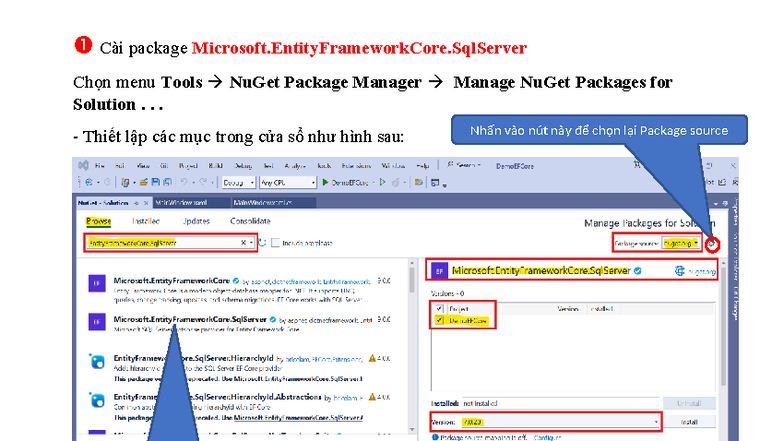Viewport: 784px width, 441px height.
Task: Select EntityFrameworkCore.SqlServer.HierarchyId.Abstractions package row
Action: click(240, 408)
